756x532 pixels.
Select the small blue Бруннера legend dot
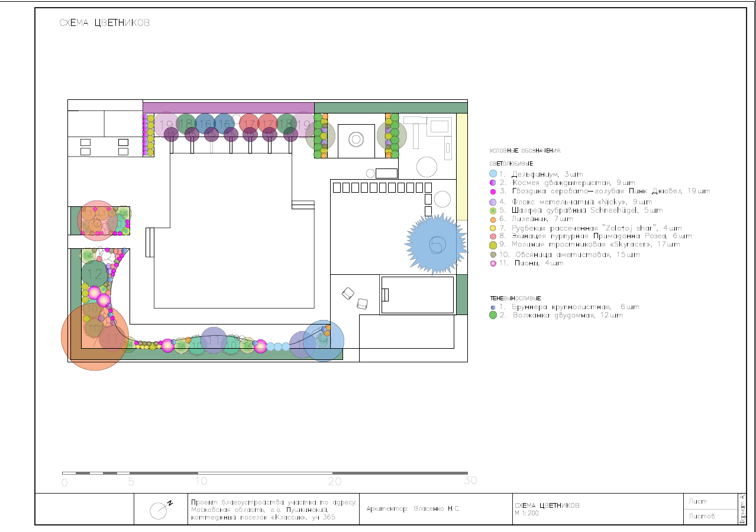coord(493,307)
